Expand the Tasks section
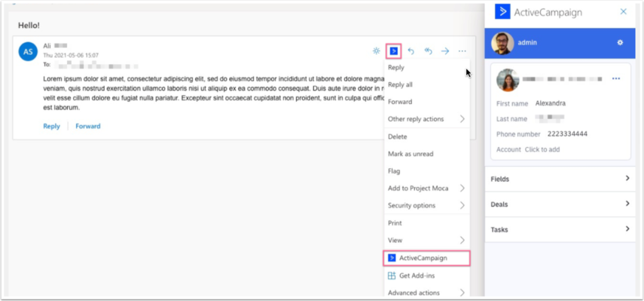Image resolution: width=644 pixels, height=301 pixels. click(560, 229)
